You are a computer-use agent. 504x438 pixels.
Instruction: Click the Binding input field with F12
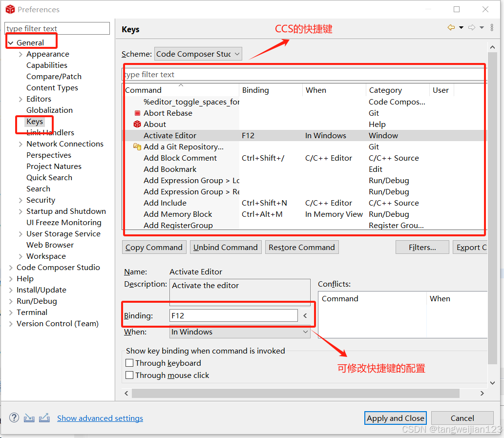coord(233,315)
